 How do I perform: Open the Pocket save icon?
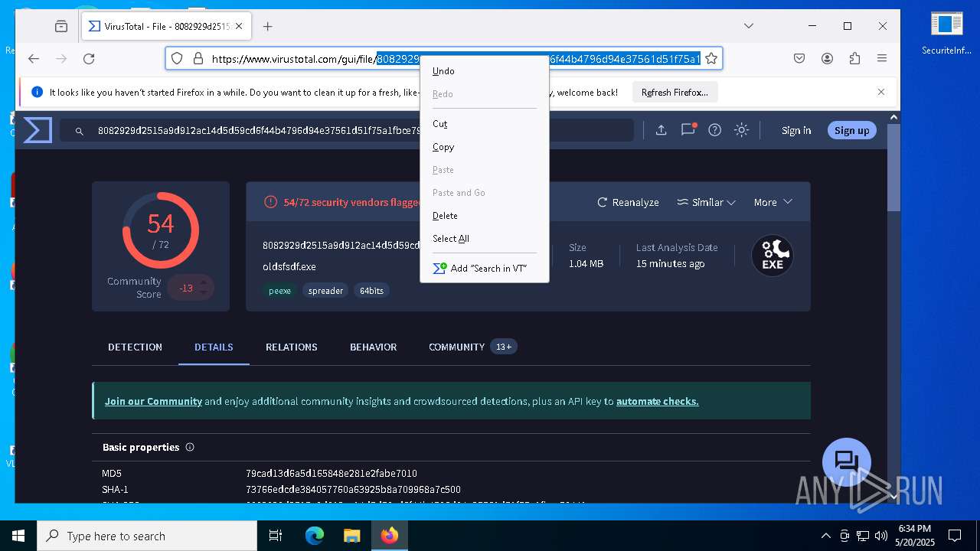point(799,58)
